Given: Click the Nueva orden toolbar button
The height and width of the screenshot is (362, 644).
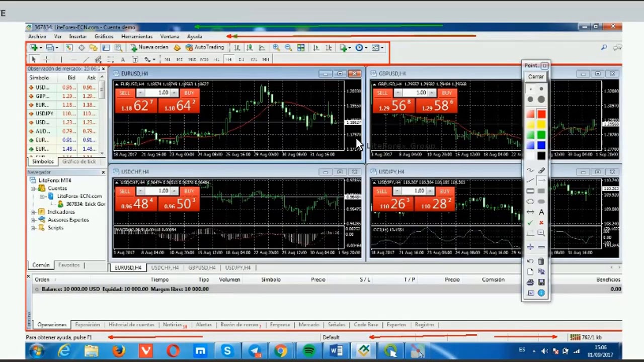Looking at the screenshot, I should (149, 47).
